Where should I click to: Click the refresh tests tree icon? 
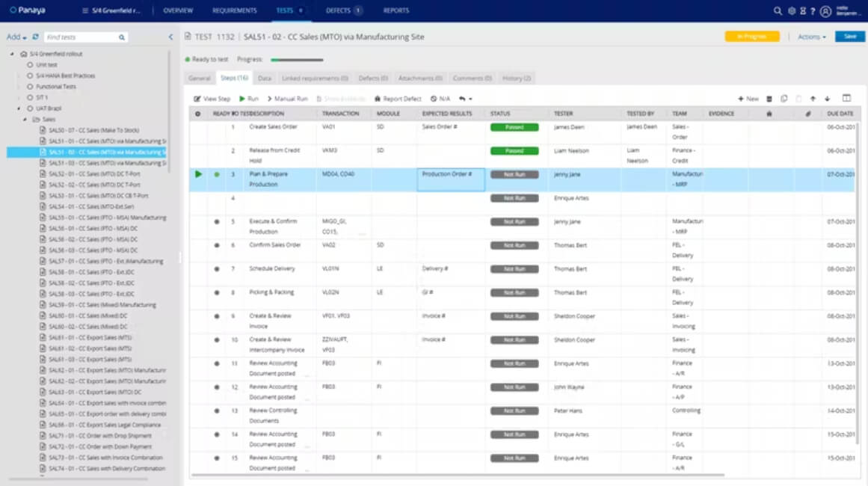[x=35, y=37]
